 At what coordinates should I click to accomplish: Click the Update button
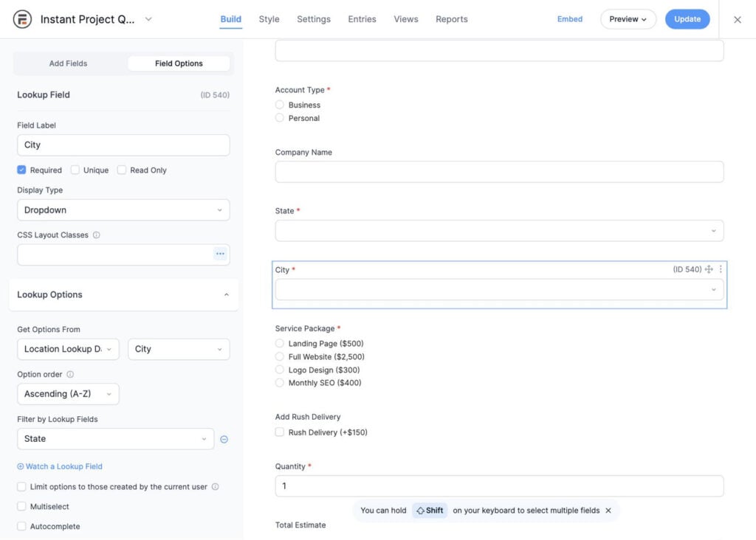click(687, 19)
